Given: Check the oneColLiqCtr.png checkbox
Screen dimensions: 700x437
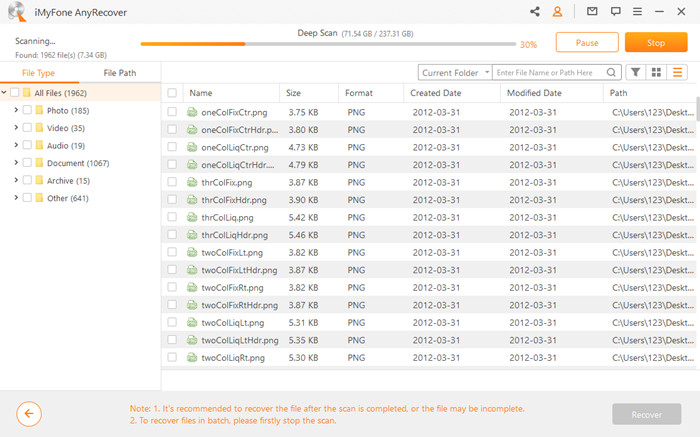Looking at the screenshot, I should [x=172, y=147].
